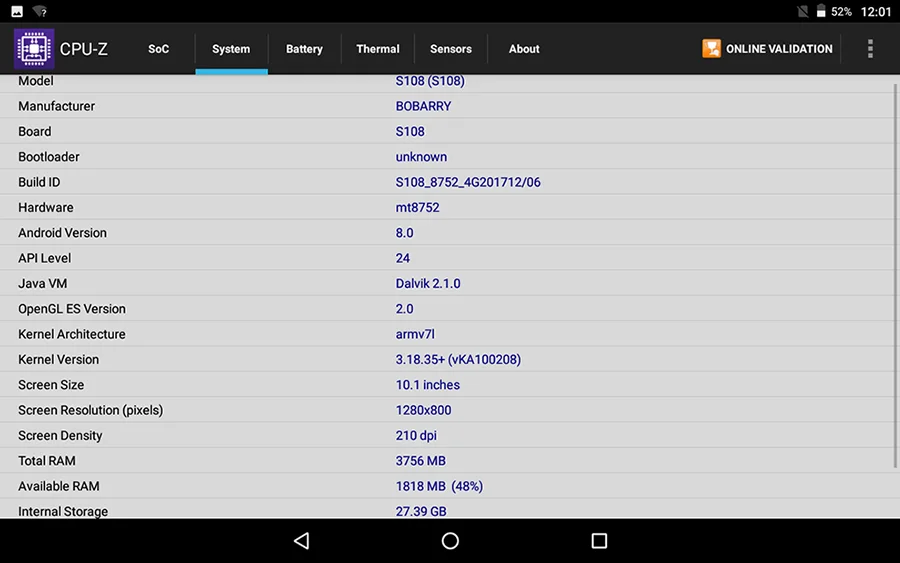The image size is (900, 563).
Task: Tap the no-SIM icon in status bar
Action: (x=802, y=11)
